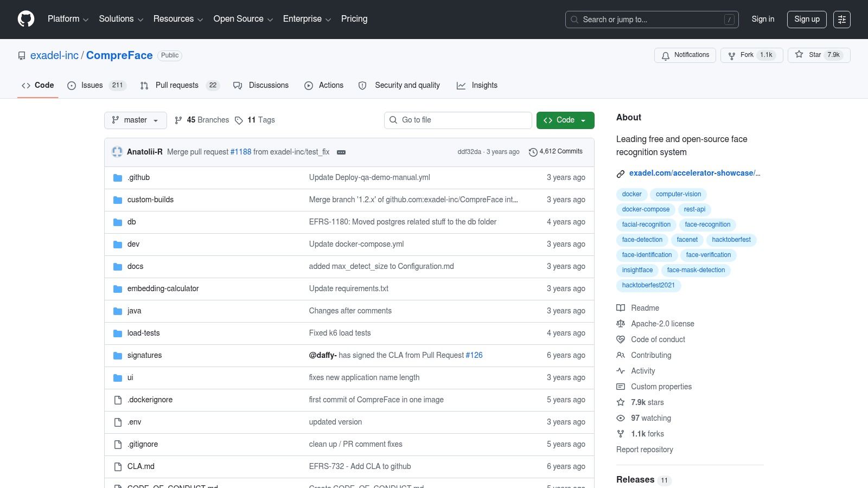Image resolution: width=868 pixels, height=488 pixels.
Task: Click the Notifications bell button
Action: tap(685, 55)
